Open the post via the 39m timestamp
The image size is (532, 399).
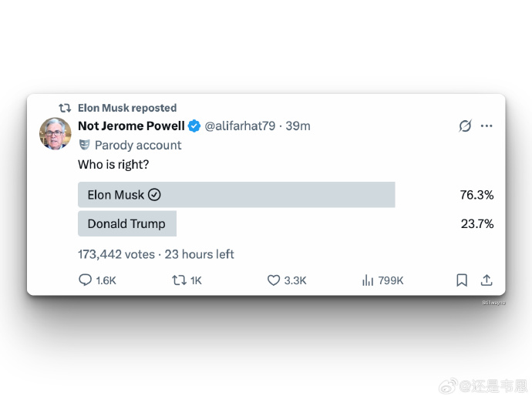(x=298, y=126)
